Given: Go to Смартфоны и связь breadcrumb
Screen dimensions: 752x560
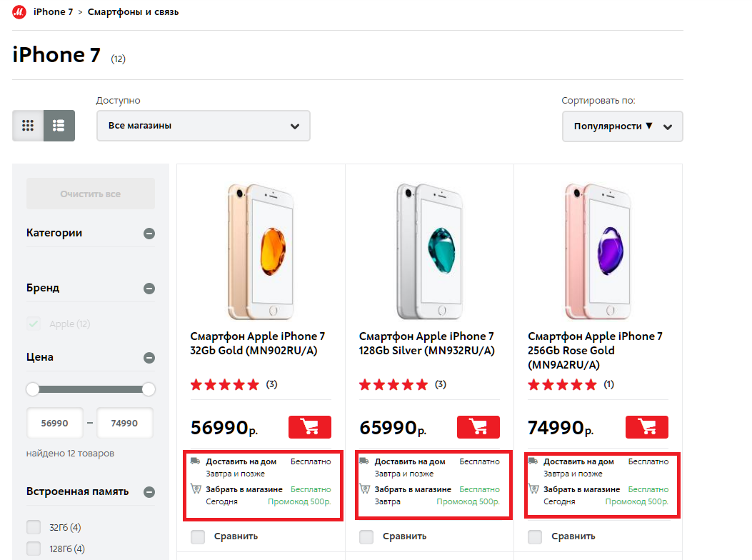Looking at the screenshot, I should point(133,12).
